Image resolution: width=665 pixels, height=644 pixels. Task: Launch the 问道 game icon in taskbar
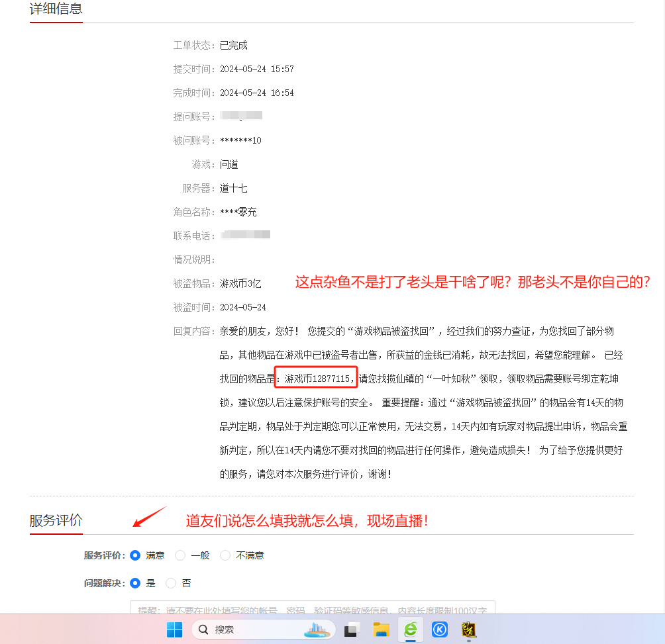click(x=469, y=629)
